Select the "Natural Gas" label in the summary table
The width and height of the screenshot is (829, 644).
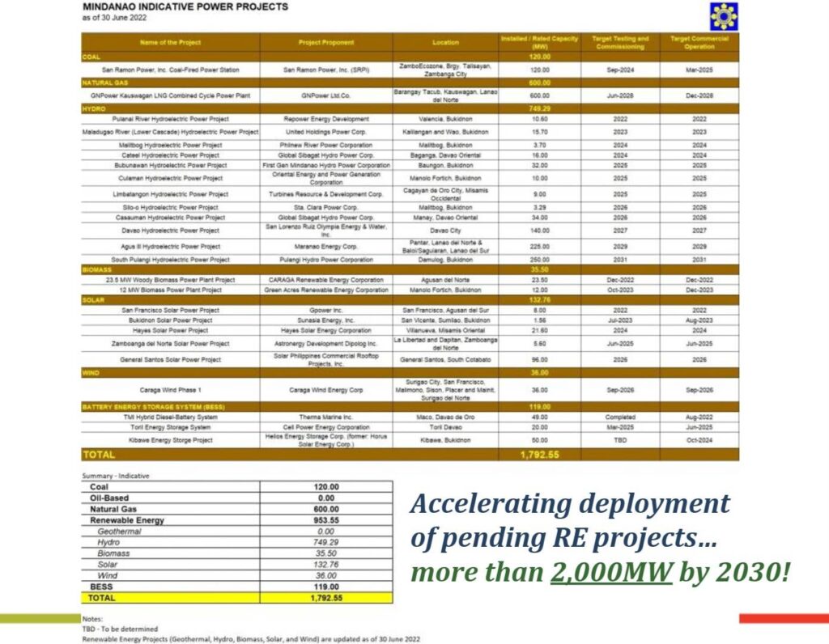point(113,509)
